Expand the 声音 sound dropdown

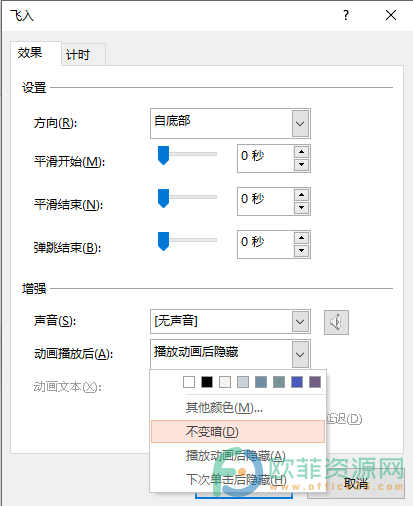(300, 322)
